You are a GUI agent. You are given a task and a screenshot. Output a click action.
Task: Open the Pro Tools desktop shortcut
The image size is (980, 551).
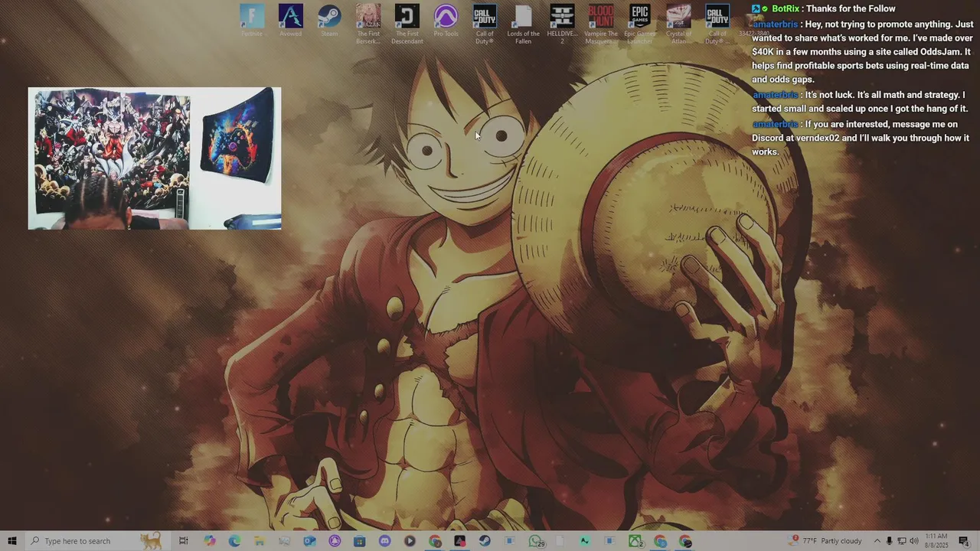pos(446,21)
